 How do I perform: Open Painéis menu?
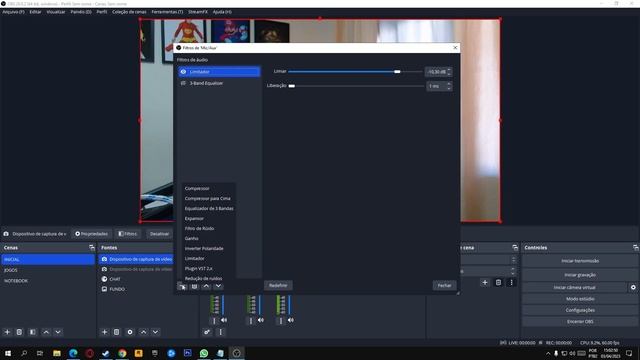click(x=81, y=12)
